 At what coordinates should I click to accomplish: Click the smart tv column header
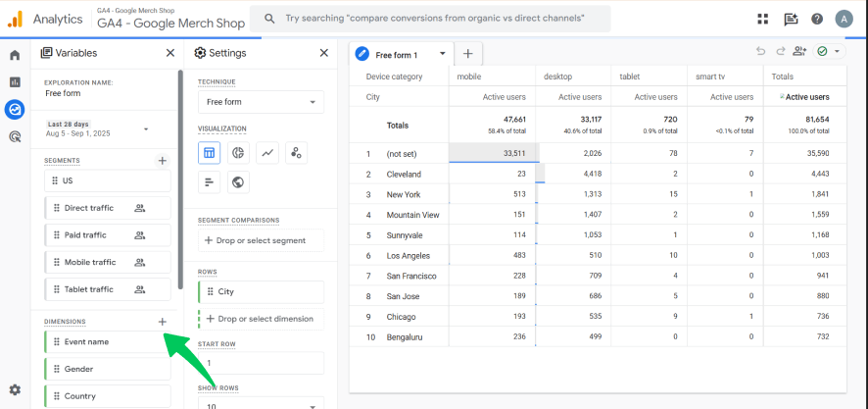click(709, 77)
